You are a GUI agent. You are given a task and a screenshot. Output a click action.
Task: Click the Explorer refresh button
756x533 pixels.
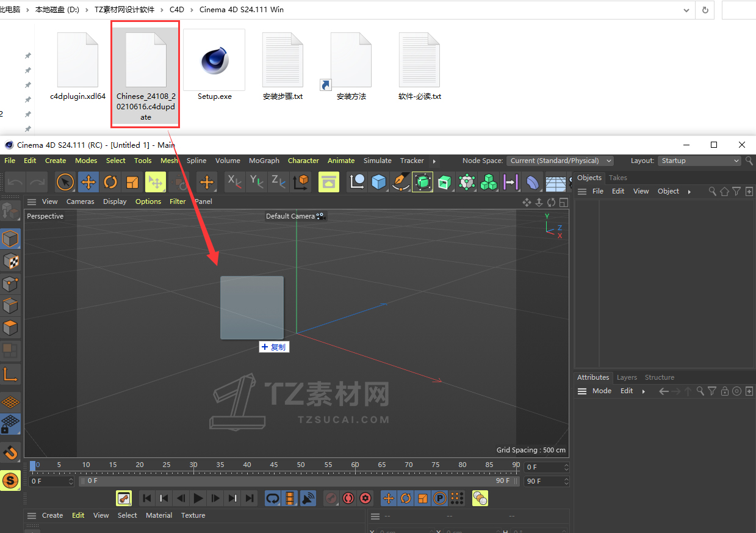(x=705, y=10)
